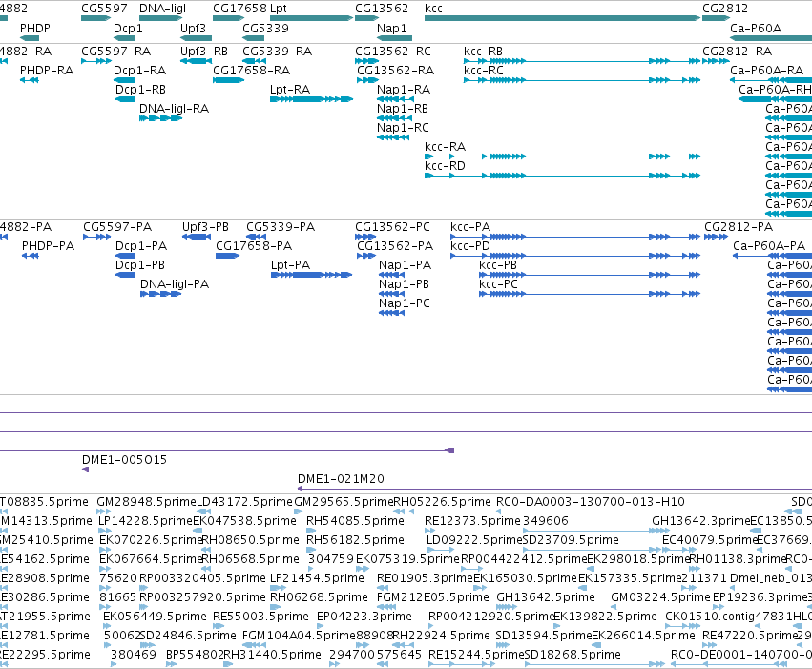Click the CG13562 gene label

pyautogui.click(x=382, y=9)
